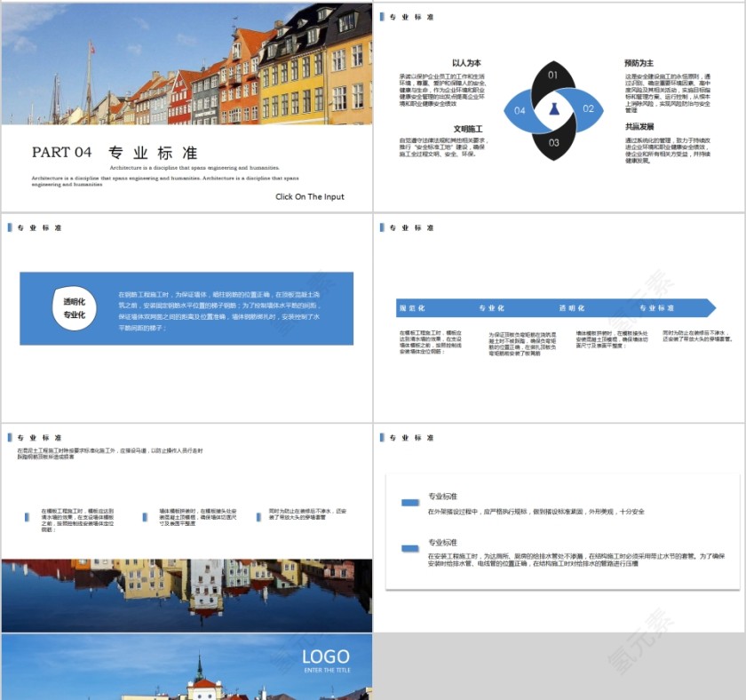Click the 文明施工 heading
Screen dimensions: 746x700
pos(467,129)
